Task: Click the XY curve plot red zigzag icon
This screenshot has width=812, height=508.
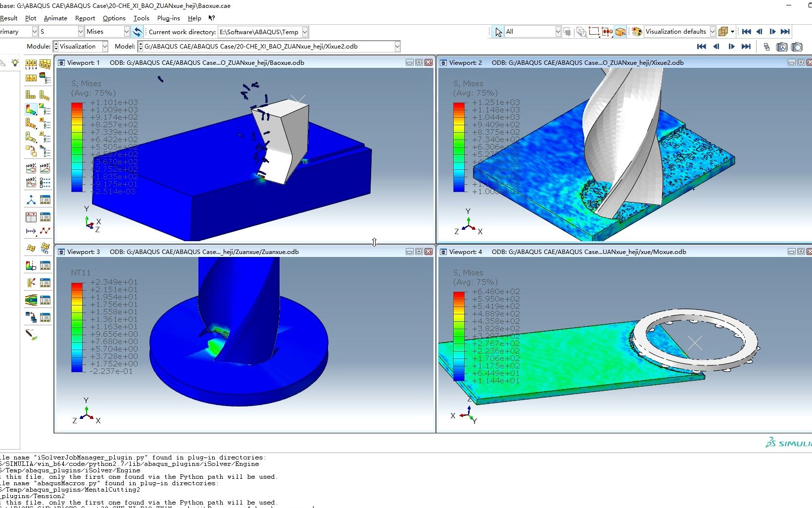Action: (x=45, y=231)
